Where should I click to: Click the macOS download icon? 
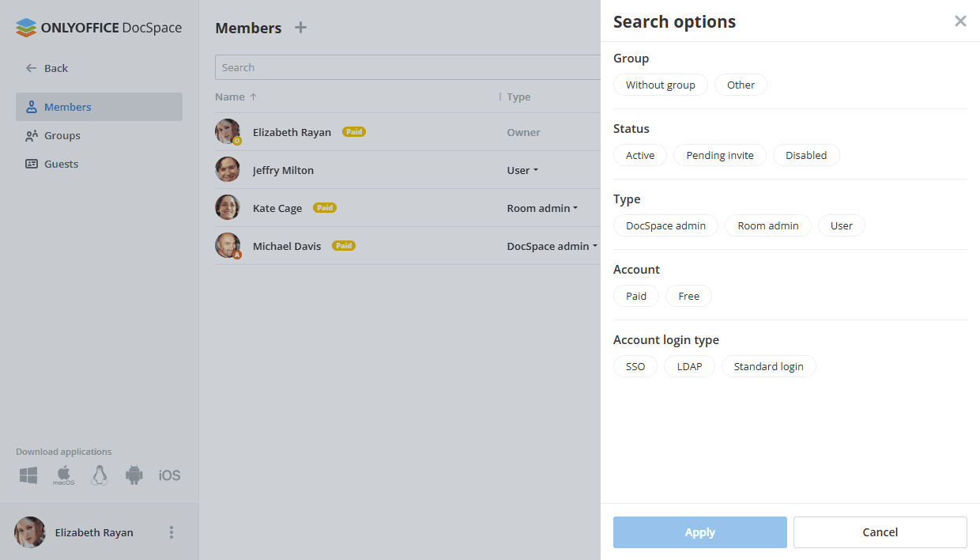pyautogui.click(x=64, y=475)
